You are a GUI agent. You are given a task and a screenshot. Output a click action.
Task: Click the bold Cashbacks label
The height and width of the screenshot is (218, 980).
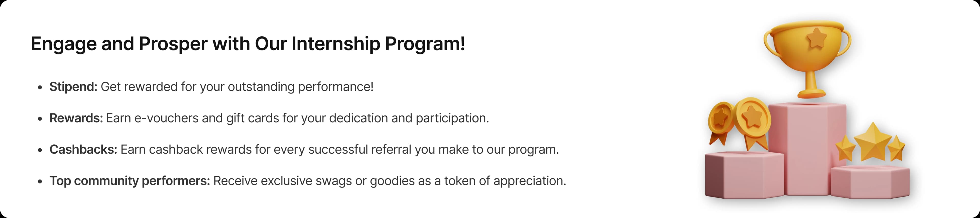(83, 150)
